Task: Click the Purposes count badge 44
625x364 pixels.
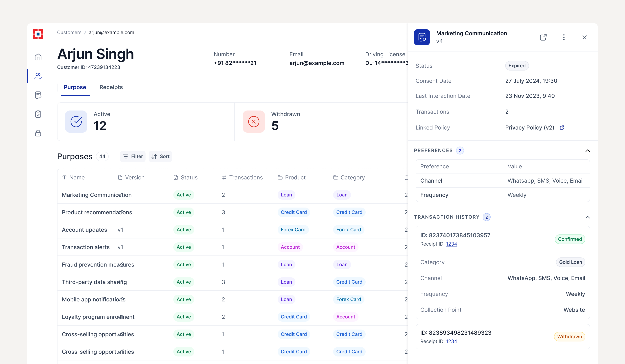Action: click(x=102, y=156)
